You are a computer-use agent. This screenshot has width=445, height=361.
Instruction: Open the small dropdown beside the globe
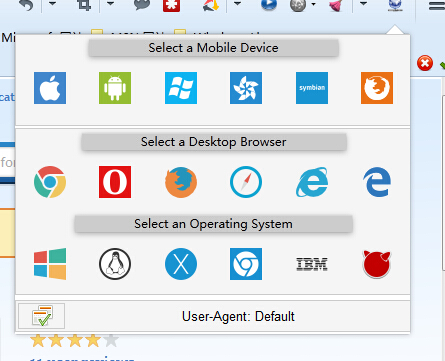pos(313,4)
